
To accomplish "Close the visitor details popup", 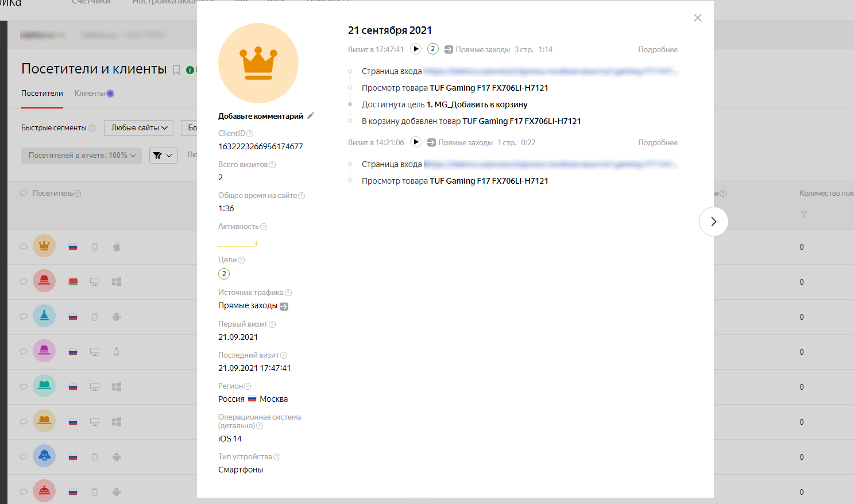I will click(697, 18).
